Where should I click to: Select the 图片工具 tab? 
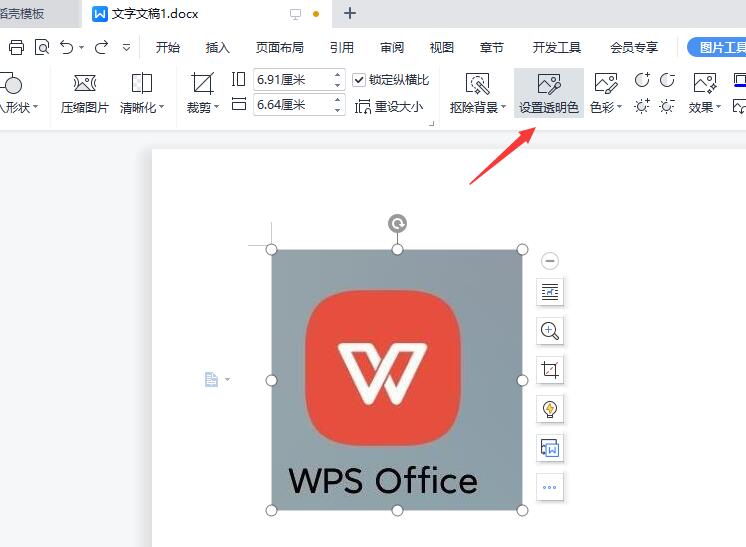click(717, 48)
